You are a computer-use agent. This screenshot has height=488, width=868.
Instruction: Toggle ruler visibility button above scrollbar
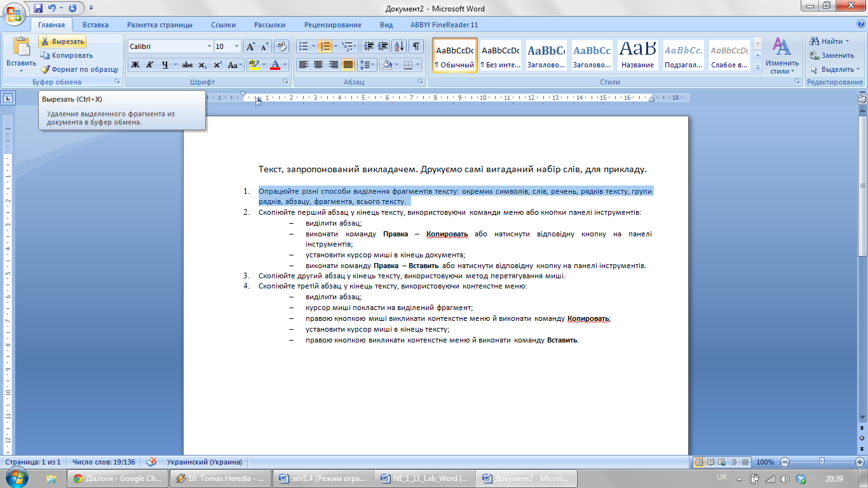click(x=862, y=99)
